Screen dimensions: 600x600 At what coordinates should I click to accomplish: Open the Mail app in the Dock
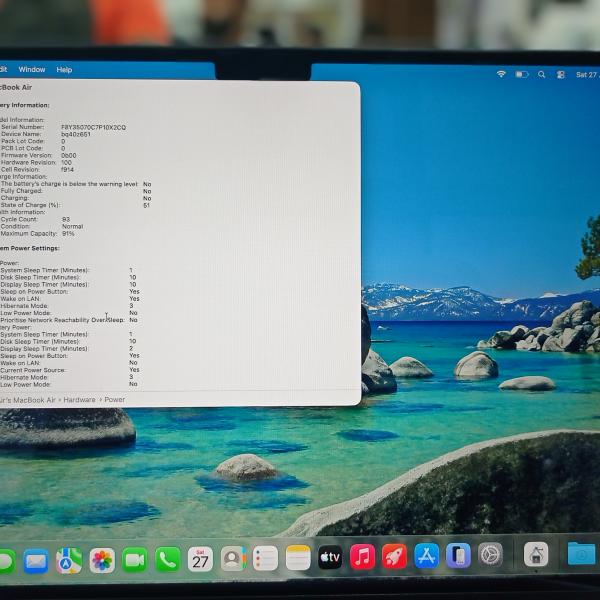[36, 561]
